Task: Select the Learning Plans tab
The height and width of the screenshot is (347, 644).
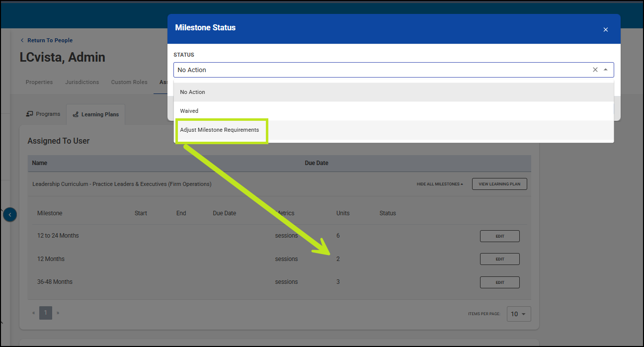Action: tap(96, 114)
